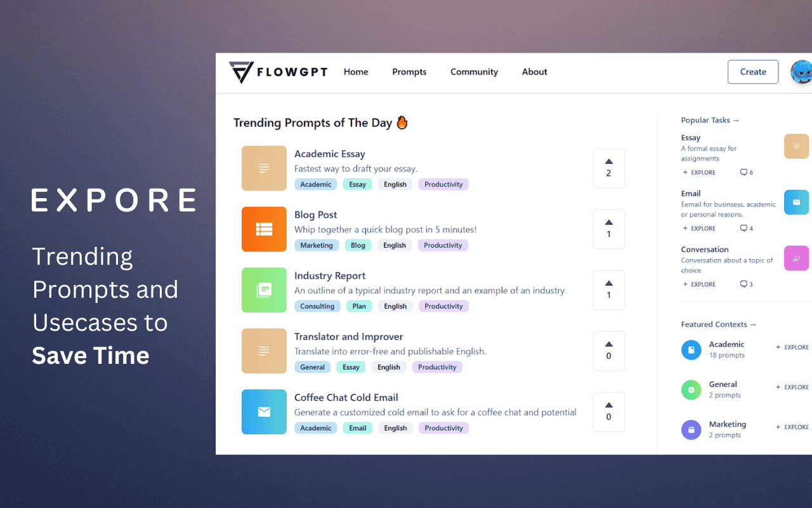Upvote Translator and Improver prompt
Viewport: 812px width, 508px height.
point(609,351)
